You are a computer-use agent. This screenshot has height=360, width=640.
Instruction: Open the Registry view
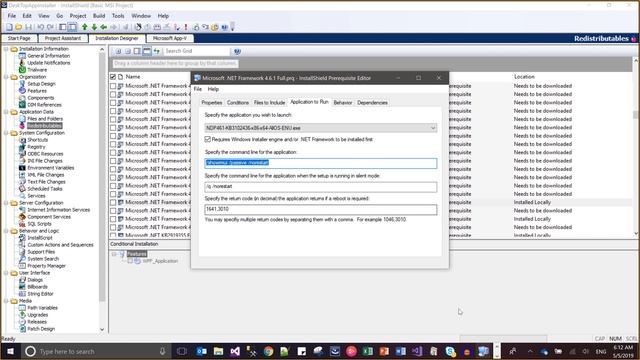pos(36,147)
